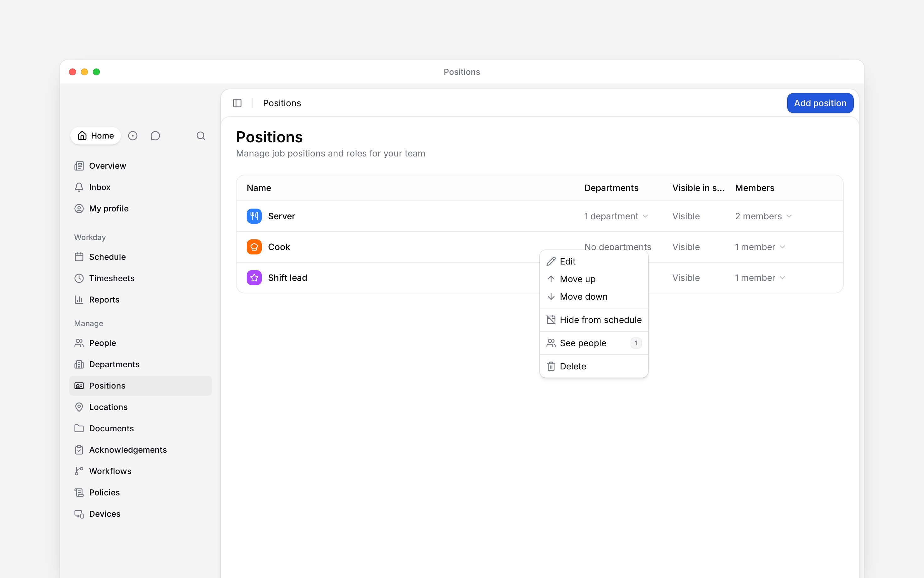Expand Server's 1 department dropdown

pos(616,216)
